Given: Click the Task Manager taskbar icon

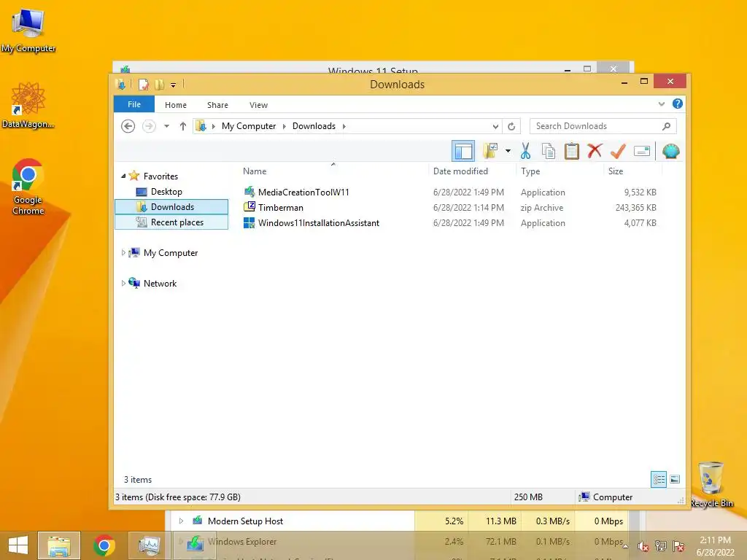Looking at the screenshot, I should (x=149, y=545).
